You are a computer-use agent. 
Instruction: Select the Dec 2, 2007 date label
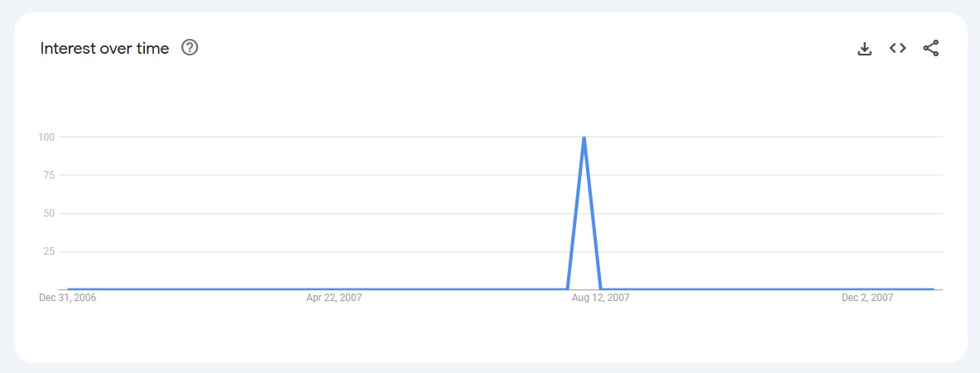pos(867,298)
